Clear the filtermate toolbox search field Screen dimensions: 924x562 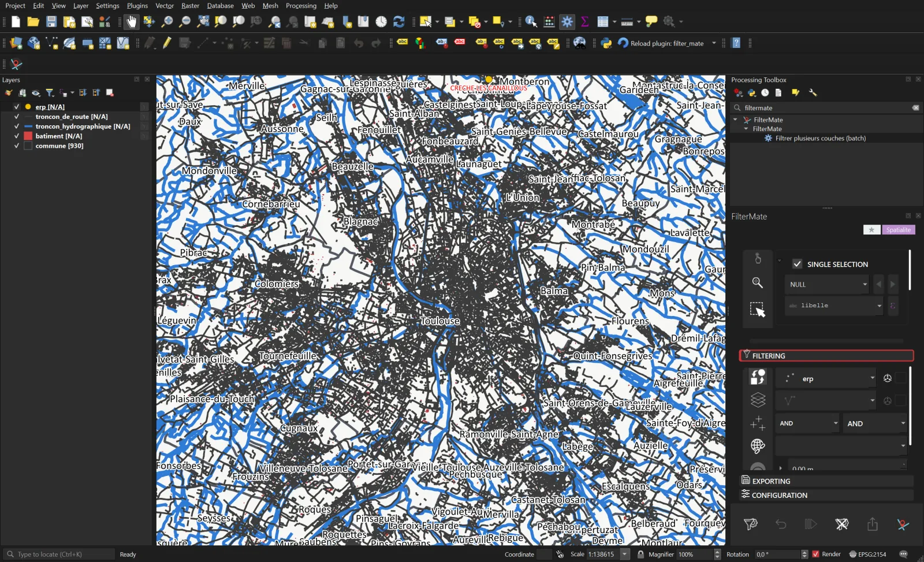pos(915,108)
